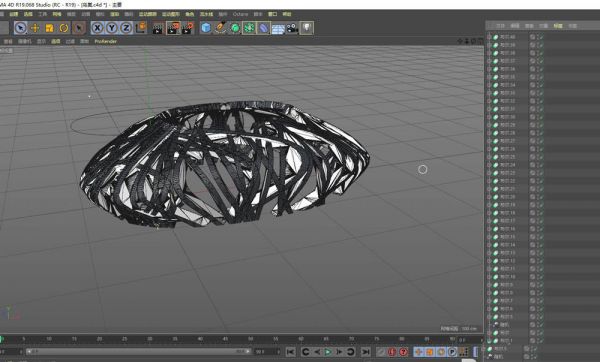This screenshot has width=600, height=362.
Task: Click the timeline preview range bar
Action: pyautogui.click(x=139, y=351)
